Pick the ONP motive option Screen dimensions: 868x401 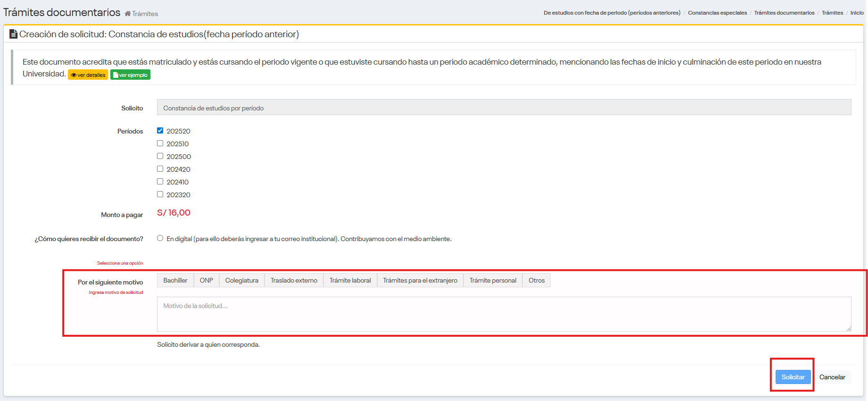[206, 280]
